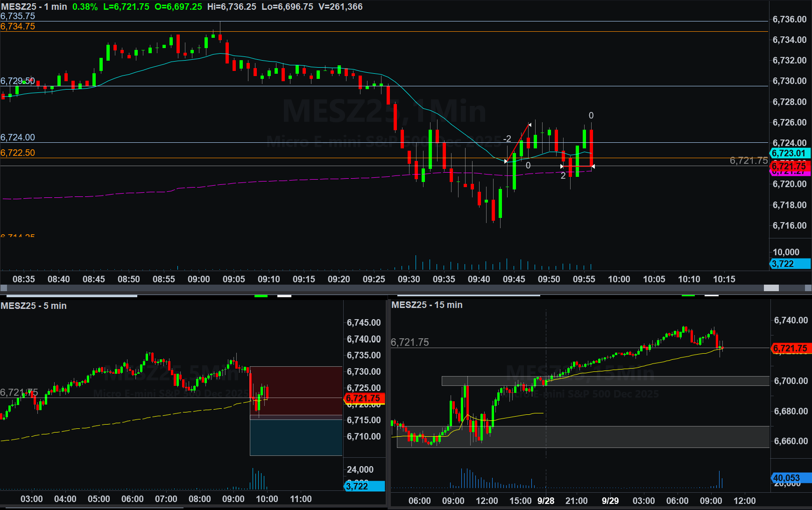812x510 pixels.
Task: Click the 09:30 time axis label
Action: point(409,279)
